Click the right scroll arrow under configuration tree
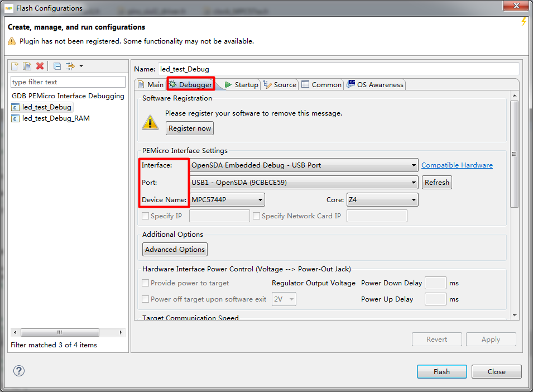Viewport: 533px width, 392px height. pyautogui.click(x=121, y=332)
